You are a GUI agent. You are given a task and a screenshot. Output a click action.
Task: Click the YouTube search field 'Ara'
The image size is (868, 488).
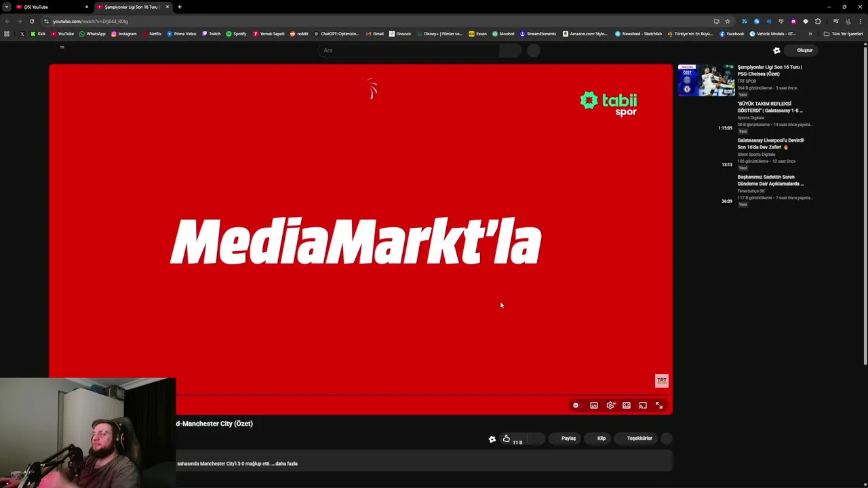(x=410, y=50)
